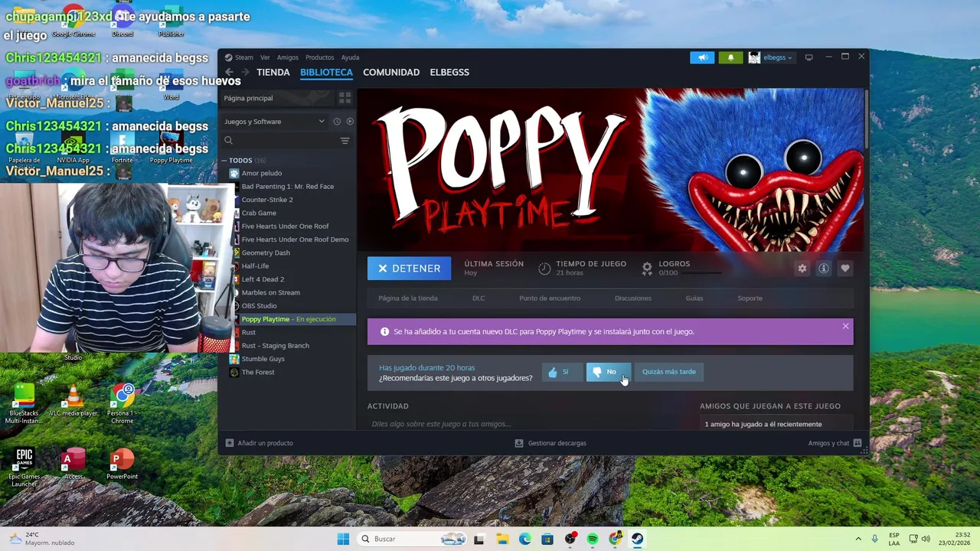Viewport: 980px width, 551px height.
Task: Open the game info icon
Action: pos(823,269)
